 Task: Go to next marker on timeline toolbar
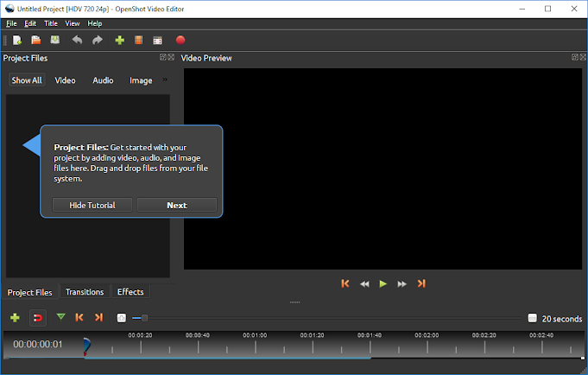[98, 318]
